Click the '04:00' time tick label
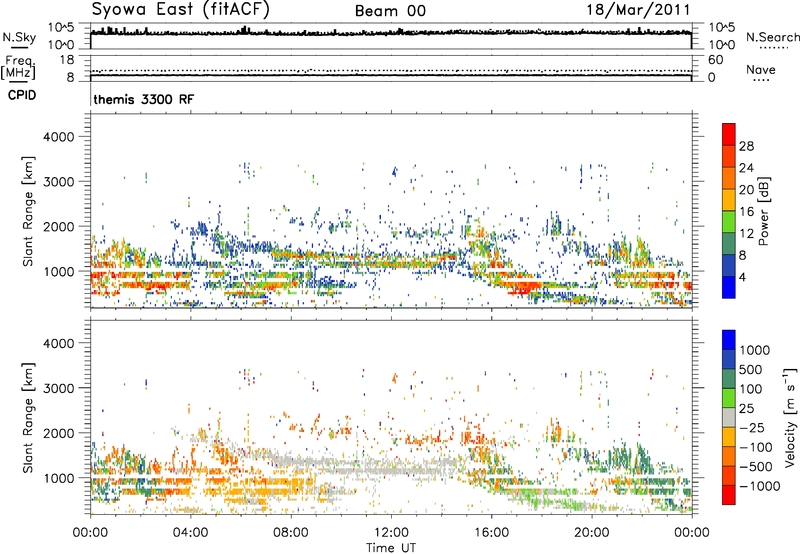The width and height of the screenshot is (800, 554). point(190,533)
